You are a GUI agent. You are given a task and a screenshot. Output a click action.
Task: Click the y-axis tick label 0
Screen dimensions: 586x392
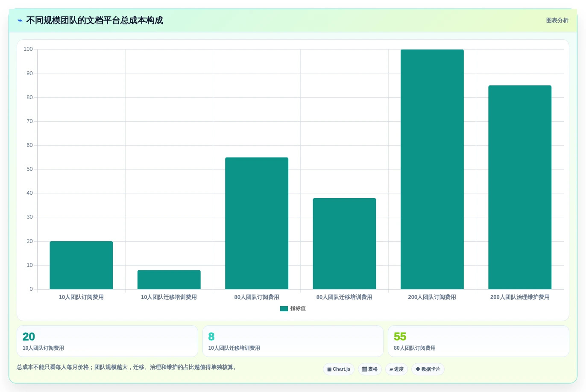(x=31, y=289)
